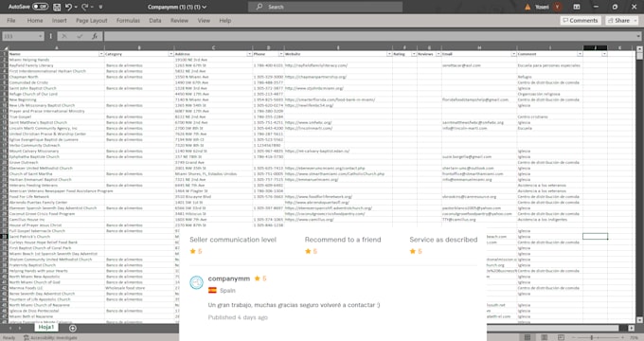Click the Insert Function fx icon
The height and width of the screenshot is (341, 644).
[95, 36]
